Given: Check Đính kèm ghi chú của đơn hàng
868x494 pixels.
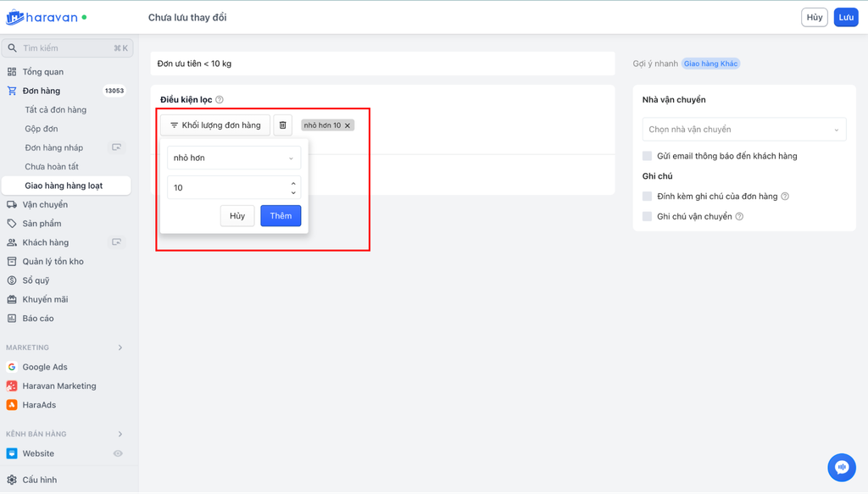Looking at the screenshot, I should [648, 197].
